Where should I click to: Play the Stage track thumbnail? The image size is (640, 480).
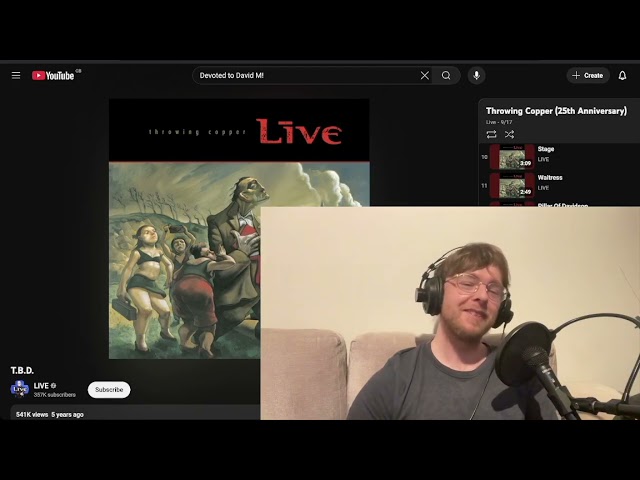tap(512, 157)
